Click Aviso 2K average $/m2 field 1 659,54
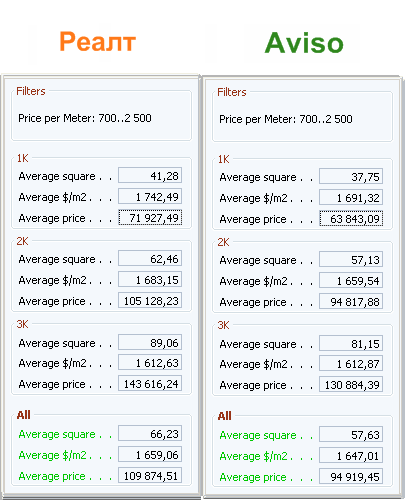The image size is (405, 500). [351, 280]
